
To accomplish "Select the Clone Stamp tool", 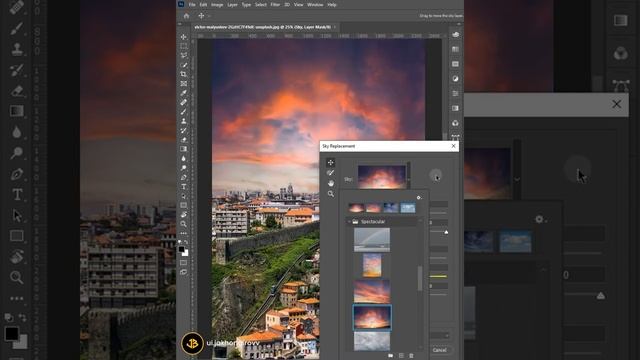I will click(184, 121).
